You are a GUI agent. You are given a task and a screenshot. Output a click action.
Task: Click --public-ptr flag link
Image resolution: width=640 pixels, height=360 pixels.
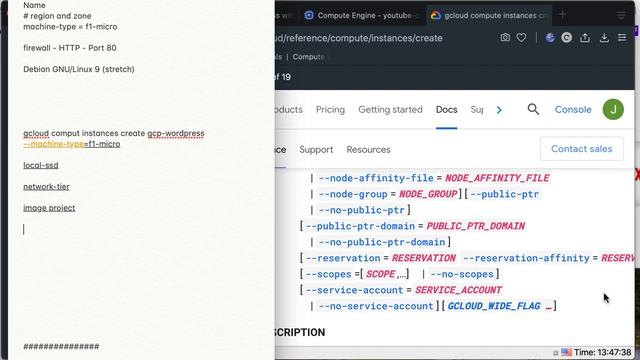(x=504, y=194)
